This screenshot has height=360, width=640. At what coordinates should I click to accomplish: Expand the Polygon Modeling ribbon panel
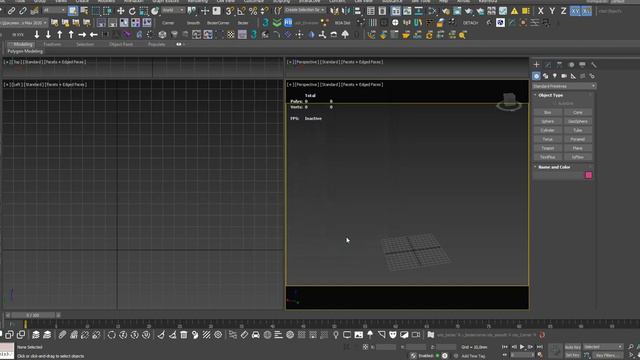click(x=25, y=51)
